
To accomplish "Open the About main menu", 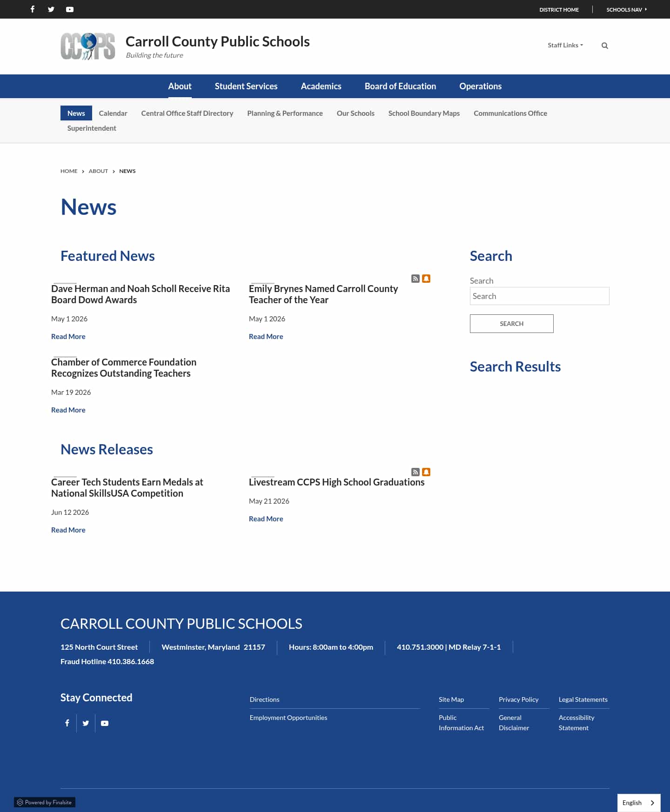I will (x=180, y=86).
